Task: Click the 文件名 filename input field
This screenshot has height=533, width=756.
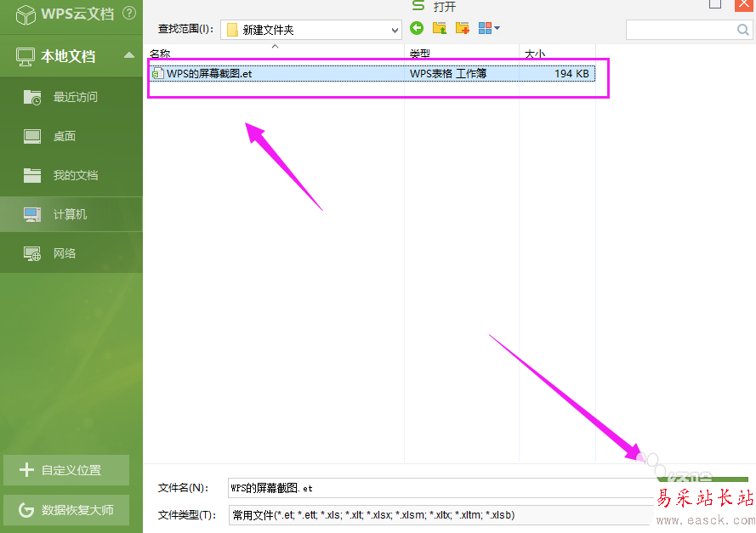Action: [x=440, y=488]
